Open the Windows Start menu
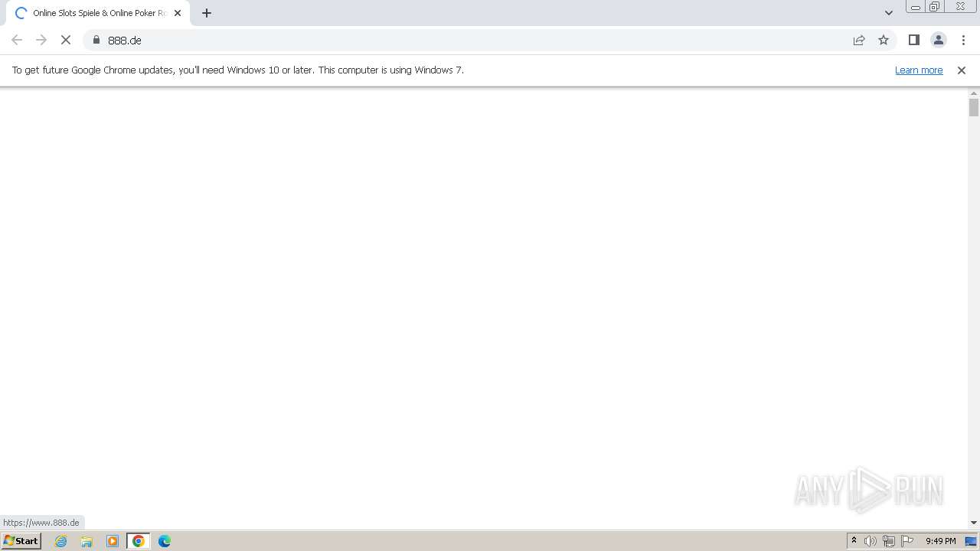This screenshot has width=980, height=551. click(21, 541)
